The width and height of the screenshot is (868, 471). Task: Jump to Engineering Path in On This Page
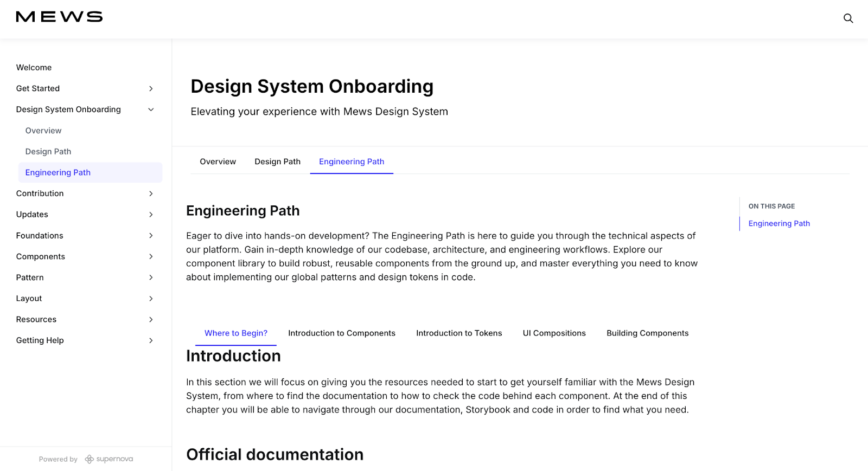click(779, 223)
